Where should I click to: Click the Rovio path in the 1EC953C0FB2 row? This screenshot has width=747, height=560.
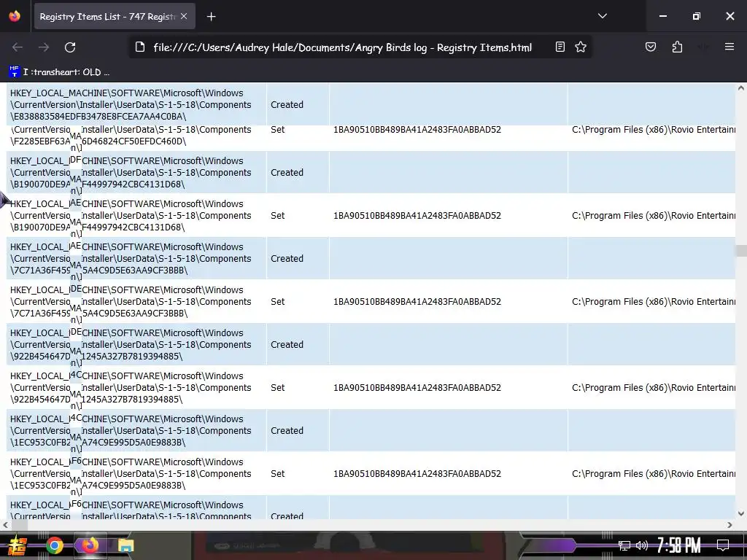pyautogui.click(x=654, y=473)
